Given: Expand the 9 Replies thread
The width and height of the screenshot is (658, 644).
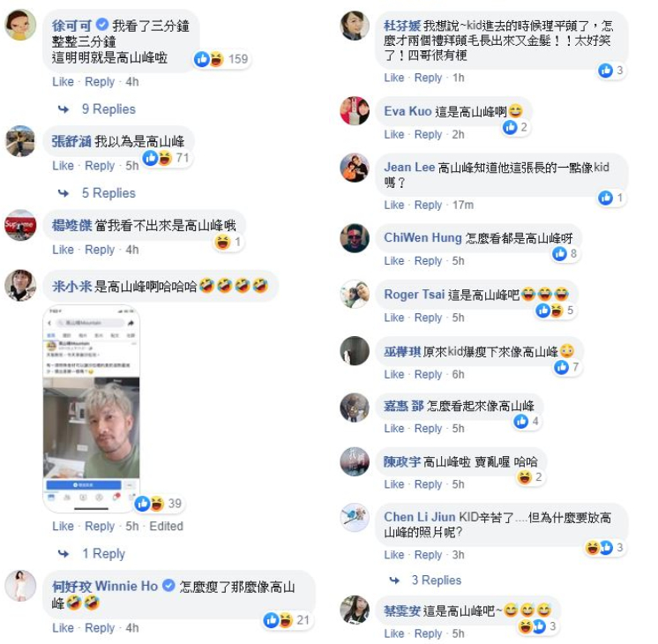Looking at the screenshot, I should coord(108,109).
